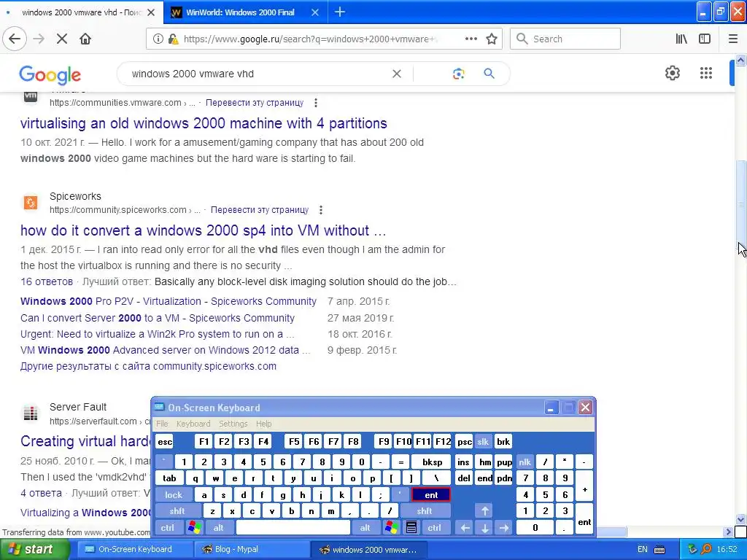Toggle right shft key on On-Screen Keyboard
This screenshot has height=560, width=747.
pyautogui.click(x=425, y=511)
